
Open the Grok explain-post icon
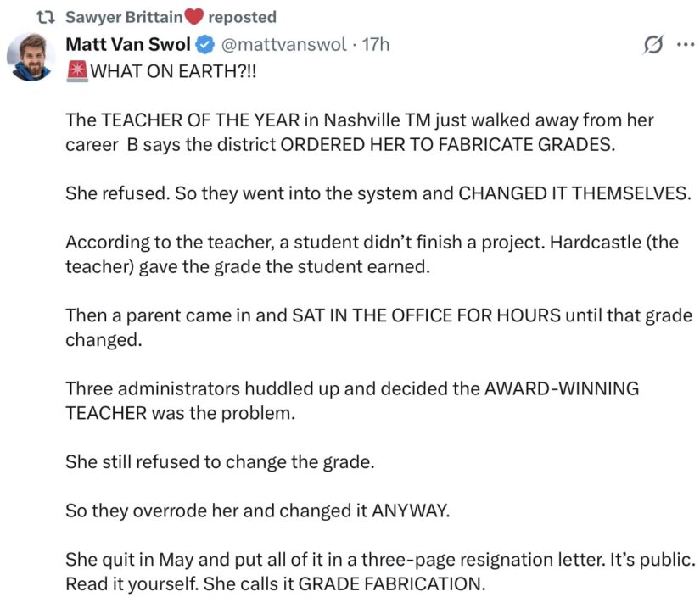click(x=653, y=45)
